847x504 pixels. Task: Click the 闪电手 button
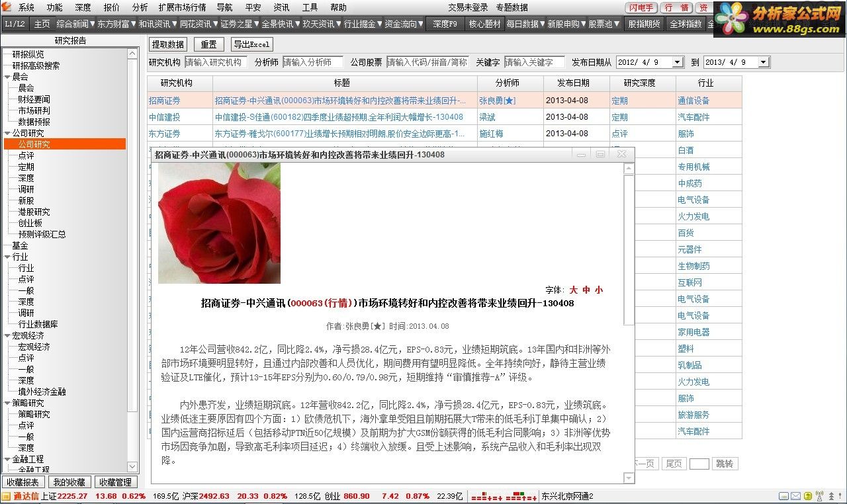click(x=641, y=7)
